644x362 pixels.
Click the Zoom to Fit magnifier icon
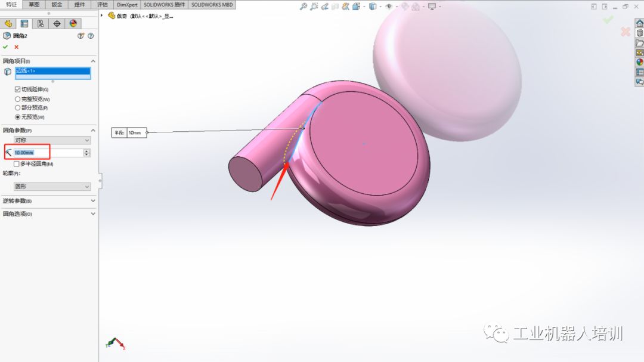coord(303,7)
